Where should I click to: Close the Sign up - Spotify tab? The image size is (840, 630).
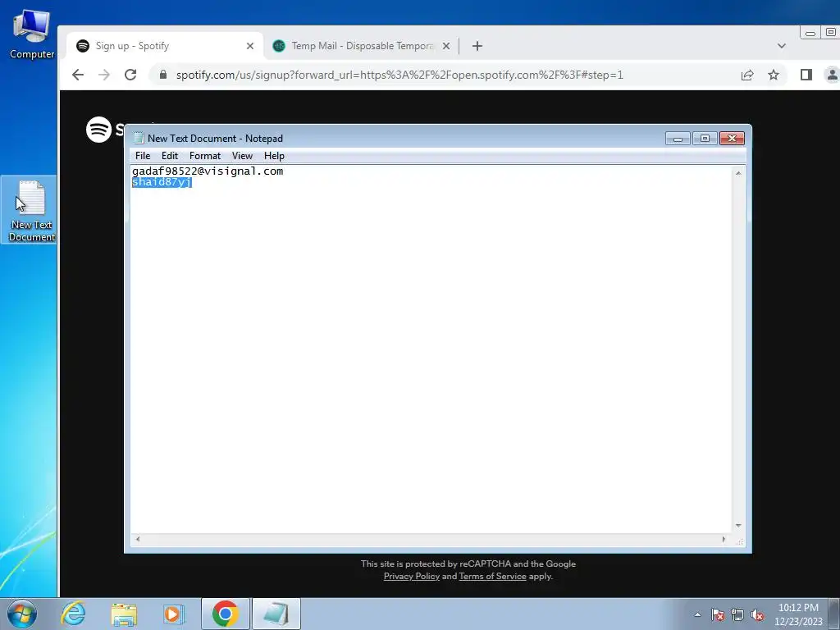pyautogui.click(x=249, y=46)
